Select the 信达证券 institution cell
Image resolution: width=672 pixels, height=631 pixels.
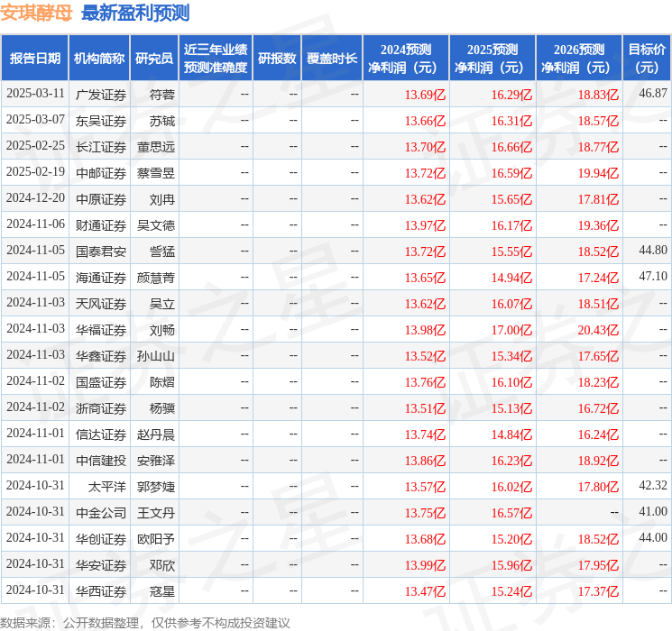click(101, 434)
